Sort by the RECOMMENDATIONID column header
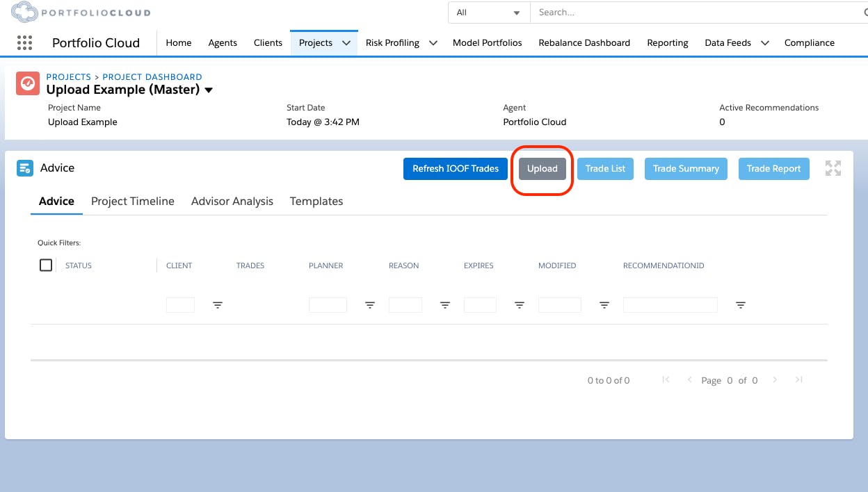The height and width of the screenshot is (492, 868). tap(664, 265)
